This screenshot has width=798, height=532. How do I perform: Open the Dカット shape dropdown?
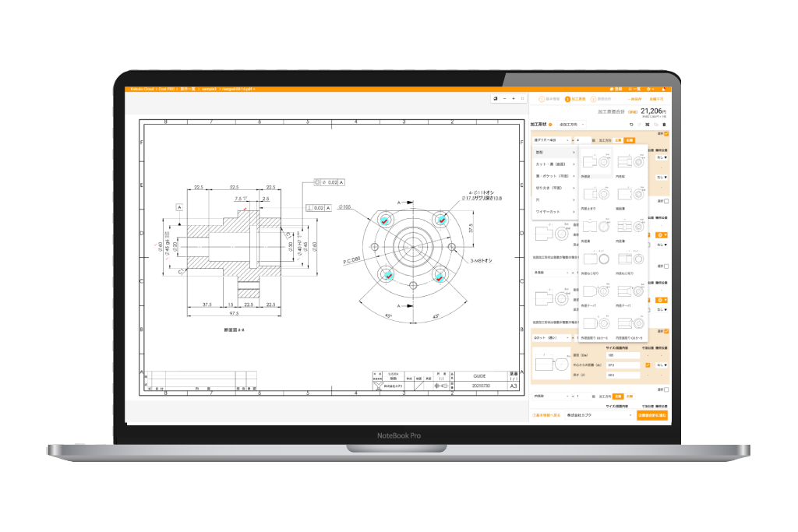(551, 338)
